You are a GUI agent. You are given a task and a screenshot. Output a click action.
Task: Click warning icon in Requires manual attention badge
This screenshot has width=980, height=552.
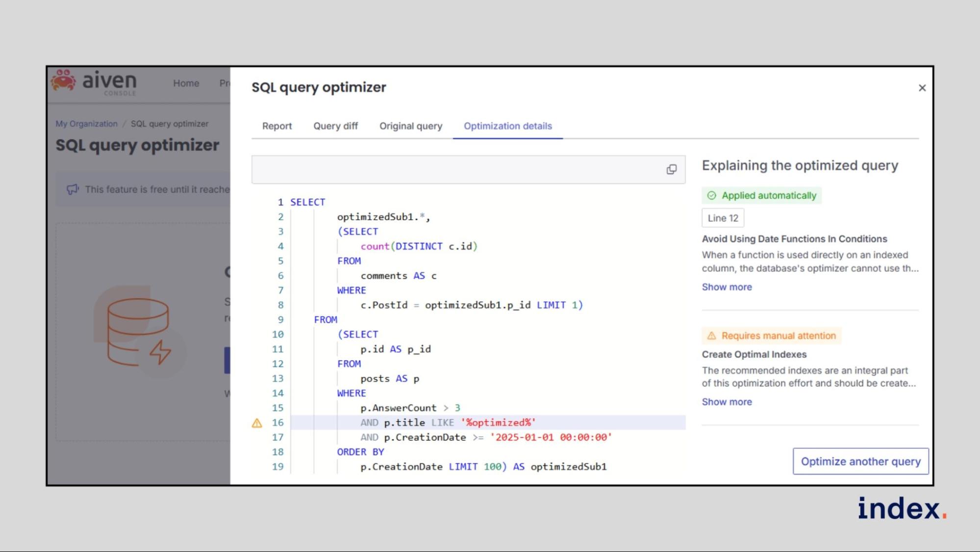tap(711, 336)
